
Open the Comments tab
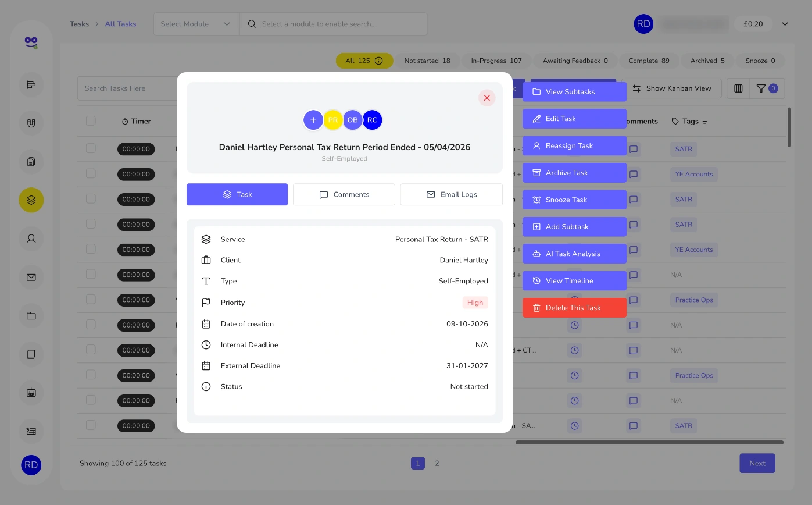pos(344,194)
